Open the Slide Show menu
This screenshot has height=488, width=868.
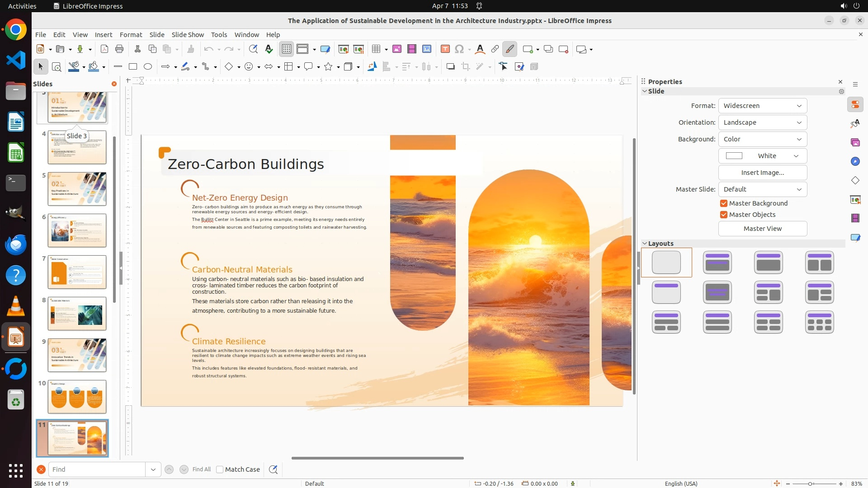pos(188,35)
